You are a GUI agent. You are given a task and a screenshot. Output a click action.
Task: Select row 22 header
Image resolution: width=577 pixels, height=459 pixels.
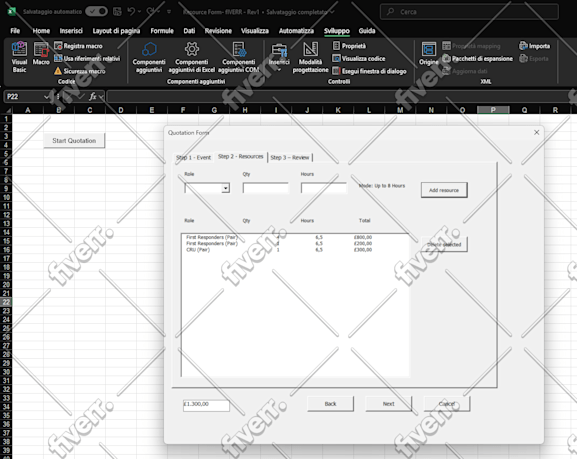point(6,302)
